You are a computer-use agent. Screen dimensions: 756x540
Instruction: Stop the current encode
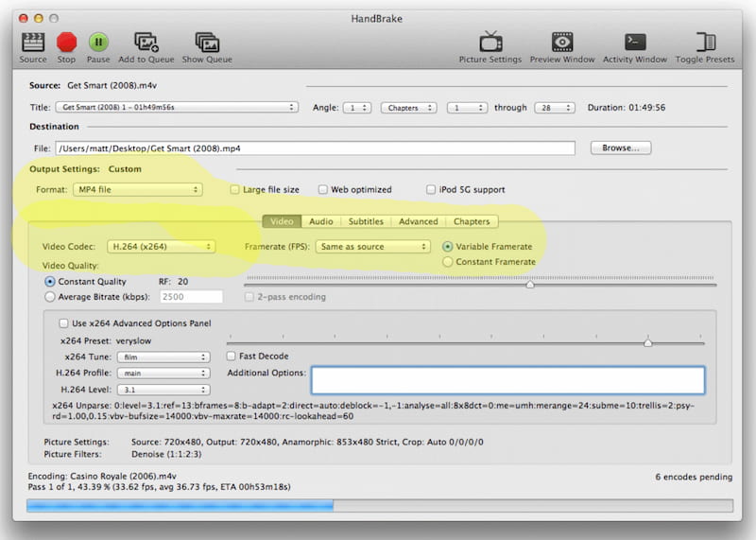pos(66,43)
